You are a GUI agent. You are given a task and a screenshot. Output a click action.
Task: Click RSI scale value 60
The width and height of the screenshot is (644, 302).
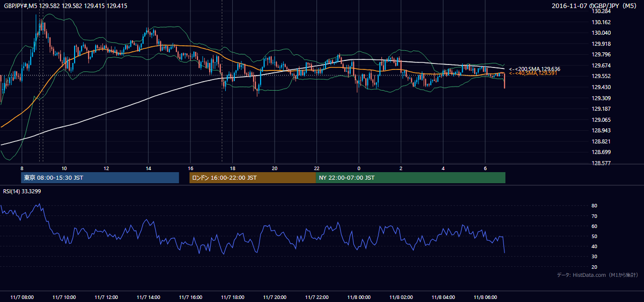(x=595, y=226)
